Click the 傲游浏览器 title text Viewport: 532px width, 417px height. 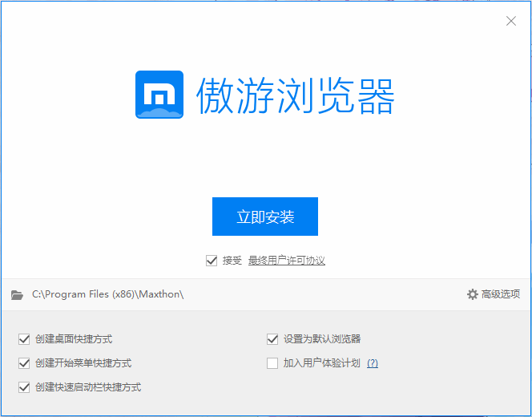(x=296, y=95)
